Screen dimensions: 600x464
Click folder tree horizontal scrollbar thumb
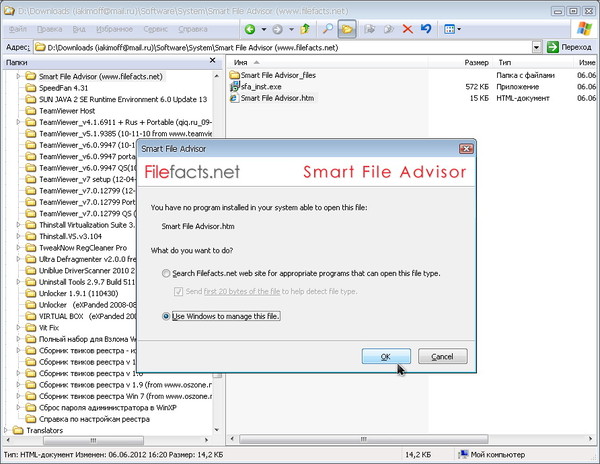[x=93, y=440]
